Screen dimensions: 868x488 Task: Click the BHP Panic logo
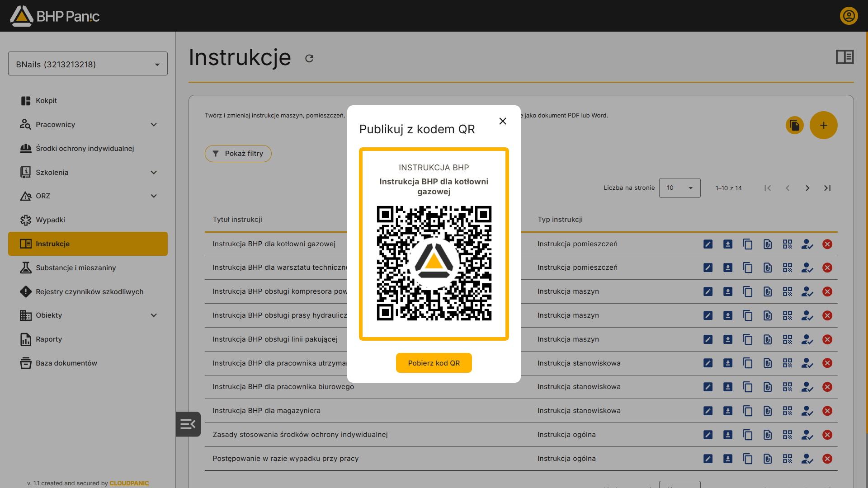55,16
